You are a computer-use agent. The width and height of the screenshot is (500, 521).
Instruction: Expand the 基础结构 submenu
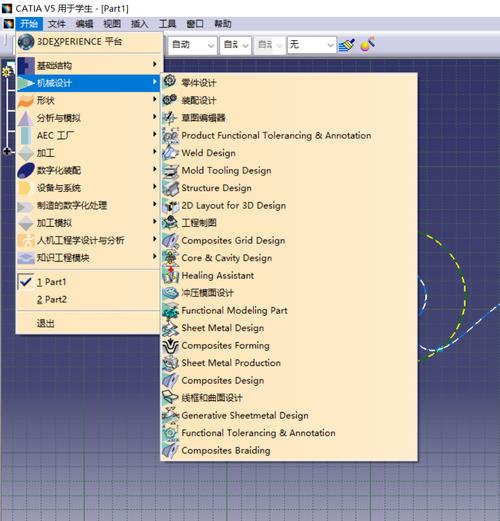pyautogui.click(x=89, y=65)
